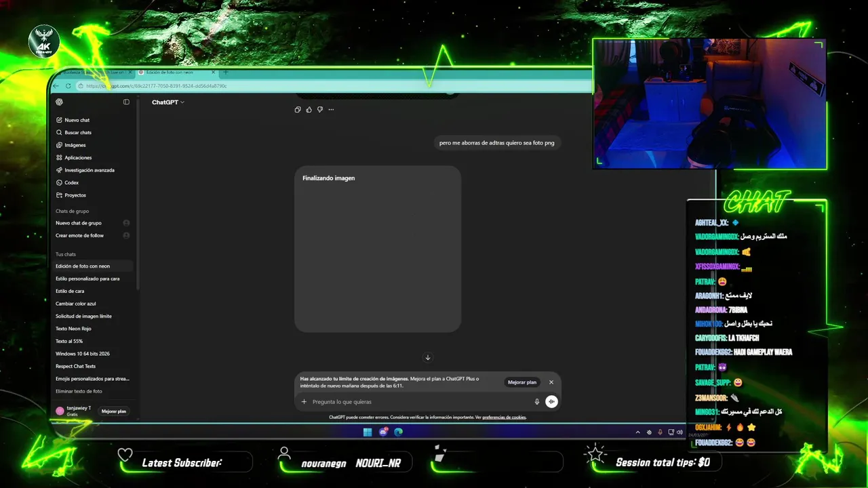The height and width of the screenshot is (488, 868).
Task: Click the plus attach icon in composer
Action: [304, 402]
